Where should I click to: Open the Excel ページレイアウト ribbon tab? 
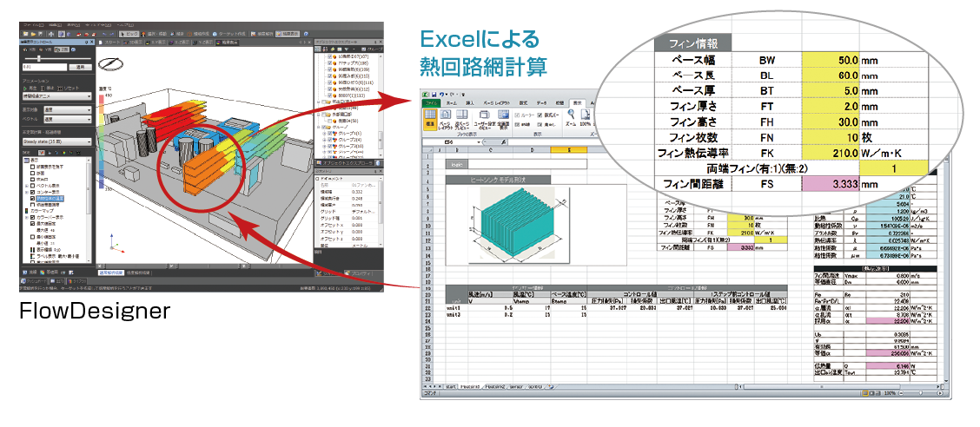[497, 103]
